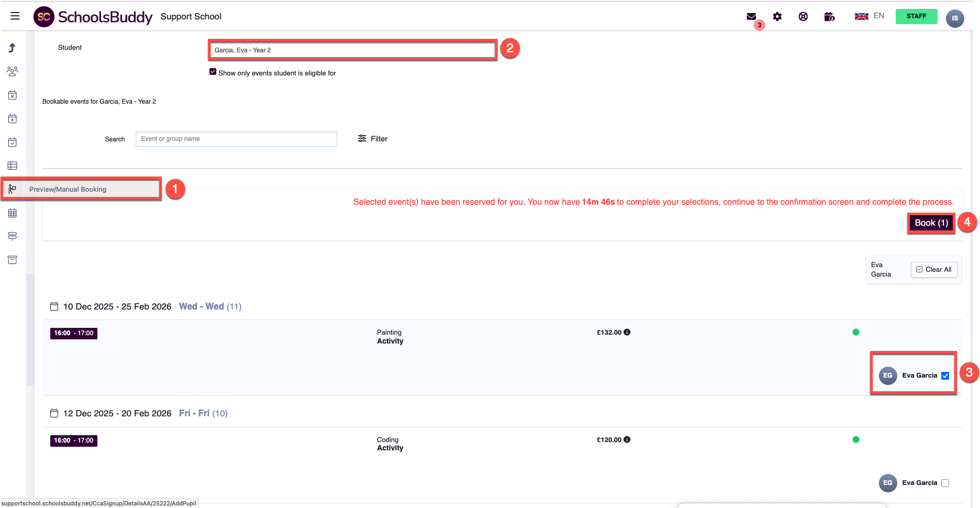Image resolution: width=980 pixels, height=508 pixels.
Task: Check Eva Garcia for Coding Activity
Action: pos(945,483)
